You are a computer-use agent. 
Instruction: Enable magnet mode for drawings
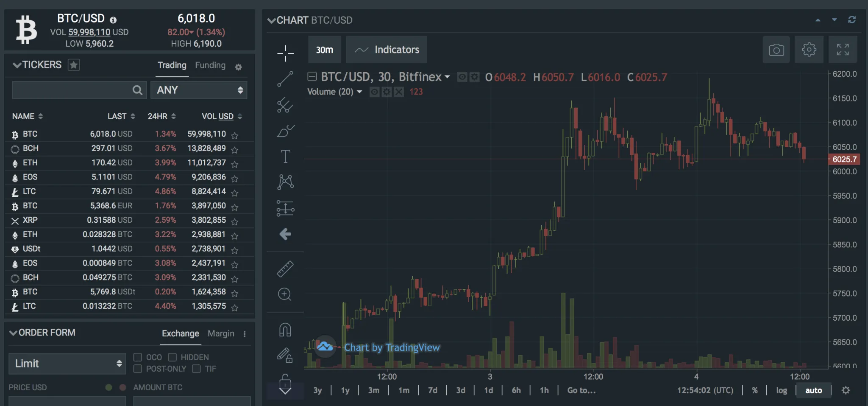point(285,330)
